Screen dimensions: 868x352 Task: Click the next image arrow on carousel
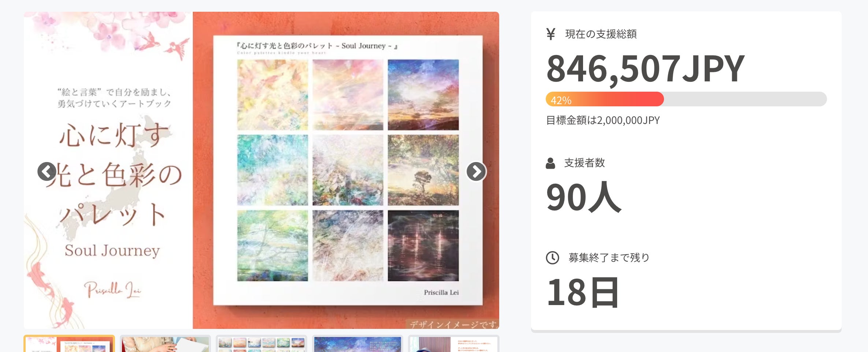coord(476,171)
